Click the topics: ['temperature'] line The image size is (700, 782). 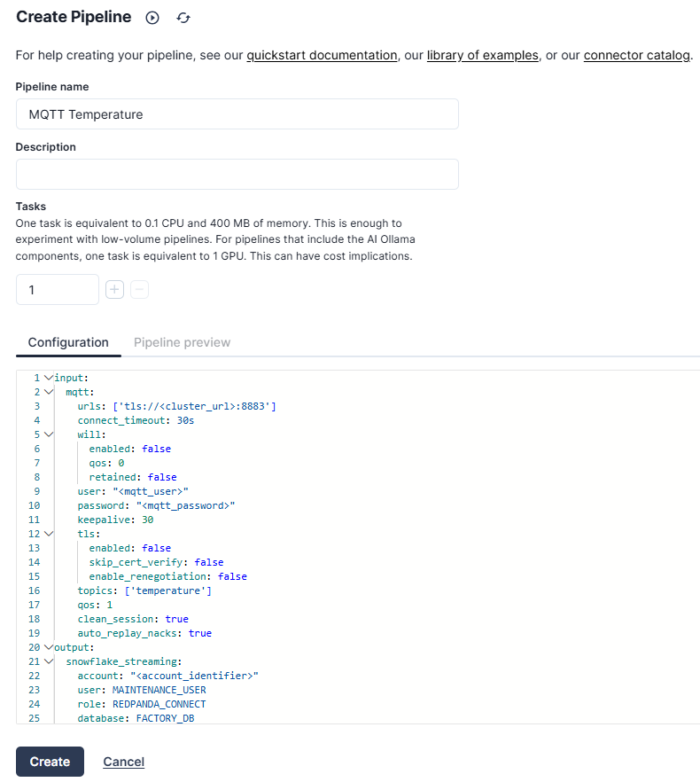coord(144,590)
